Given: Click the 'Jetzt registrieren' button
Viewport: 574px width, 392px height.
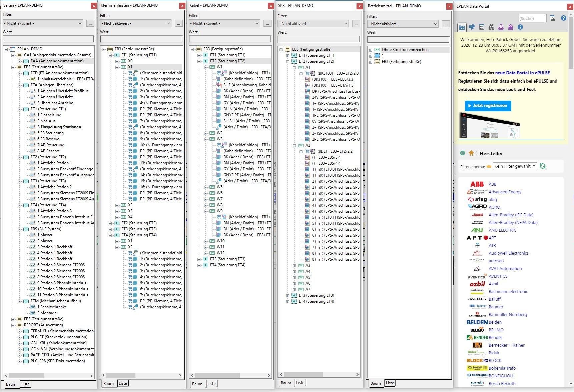Looking at the screenshot, I should pos(488,106).
